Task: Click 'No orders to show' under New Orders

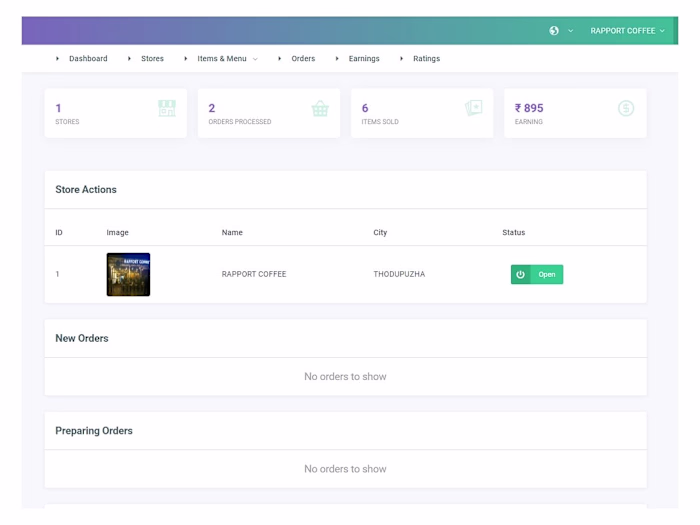Action: click(345, 377)
